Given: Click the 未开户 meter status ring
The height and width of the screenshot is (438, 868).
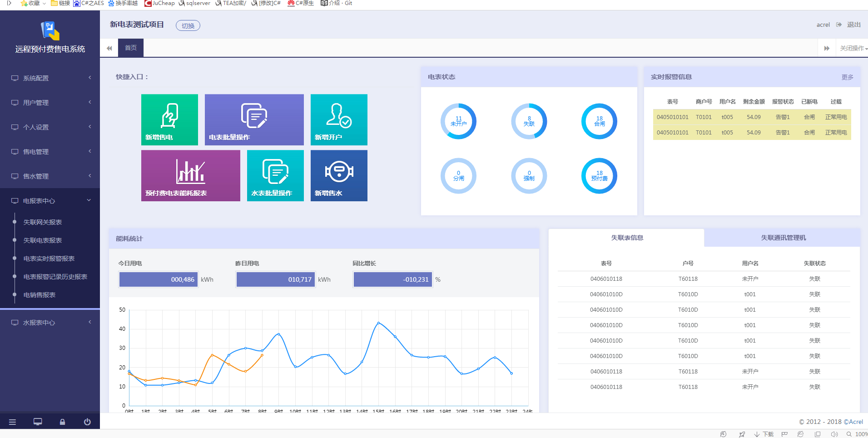Looking at the screenshot, I should [458, 121].
